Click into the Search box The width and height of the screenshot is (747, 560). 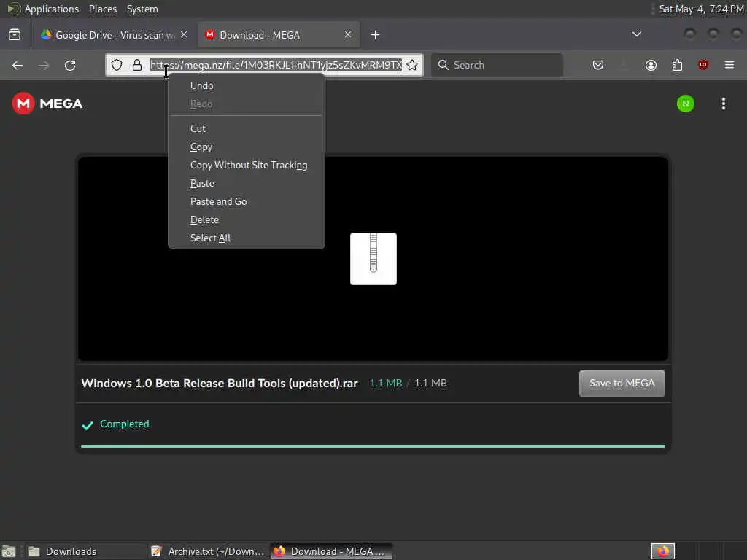click(x=497, y=65)
